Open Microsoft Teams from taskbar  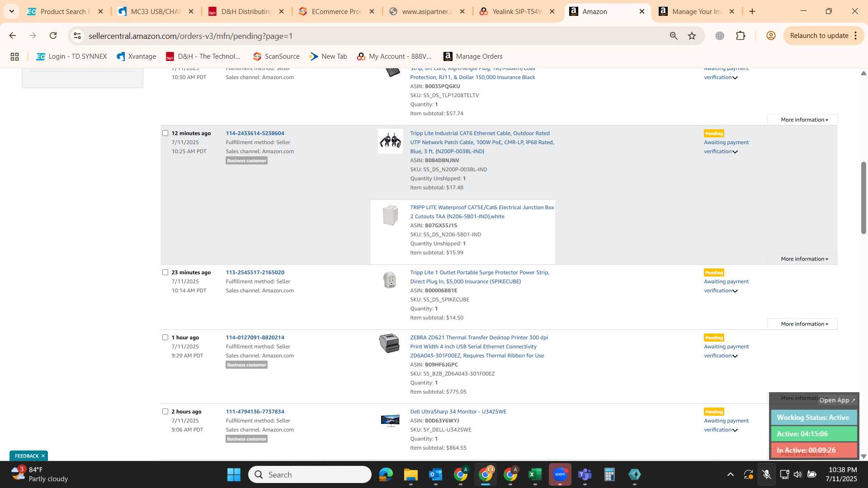click(x=585, y=474)
